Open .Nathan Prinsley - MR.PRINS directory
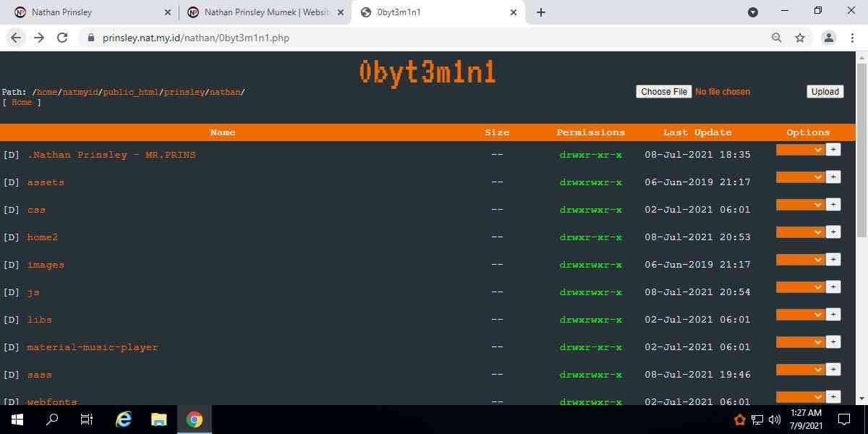 coord(111,155)
